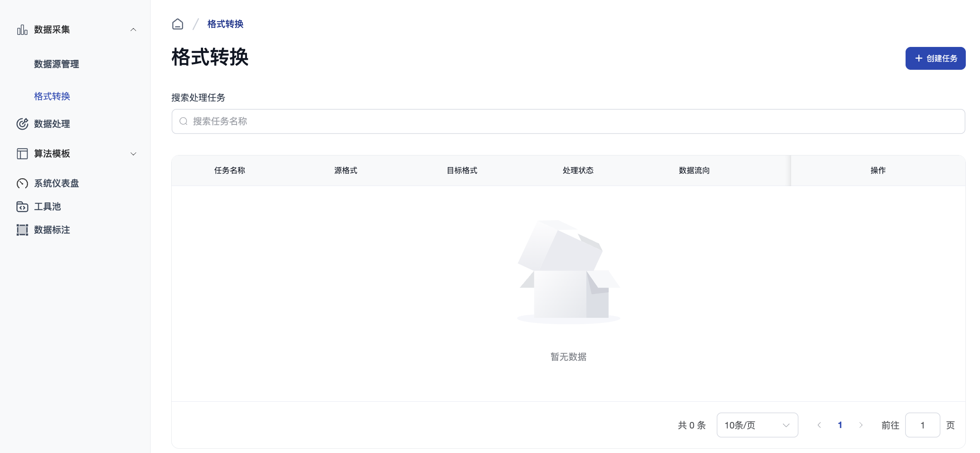Screen dimensions: 980x453
Task: Collapse the 数据采集 menu chevron
Action: tap(133, 30)
